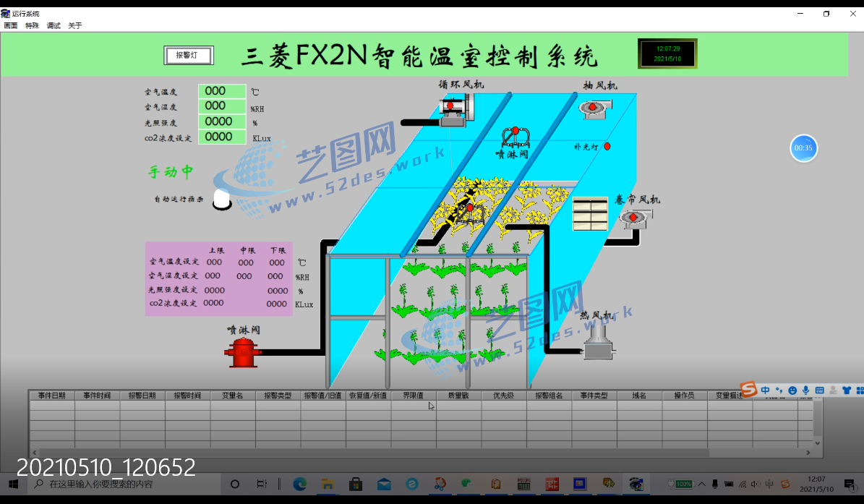Toggle Sogou 中 Chinese input mode

[766, 390]
